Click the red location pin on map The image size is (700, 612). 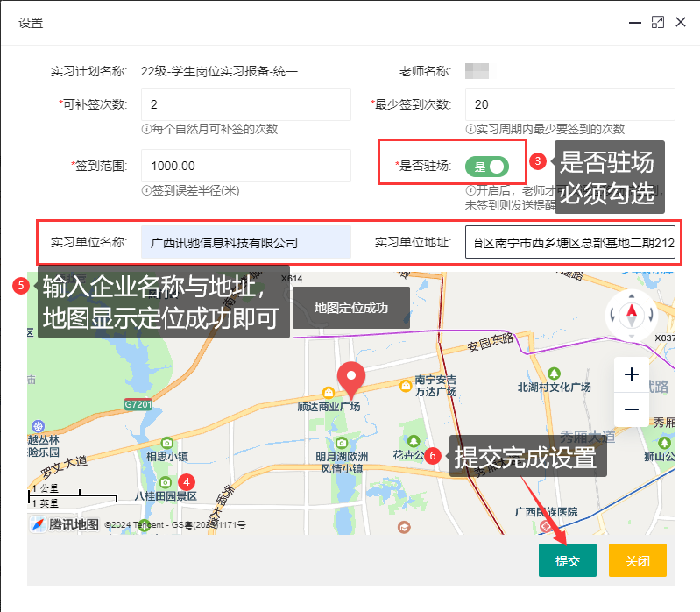tap(352, 378)
